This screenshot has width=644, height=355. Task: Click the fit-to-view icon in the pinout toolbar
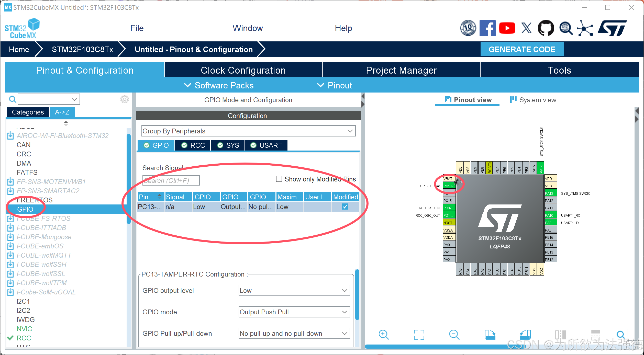(419, 335)
